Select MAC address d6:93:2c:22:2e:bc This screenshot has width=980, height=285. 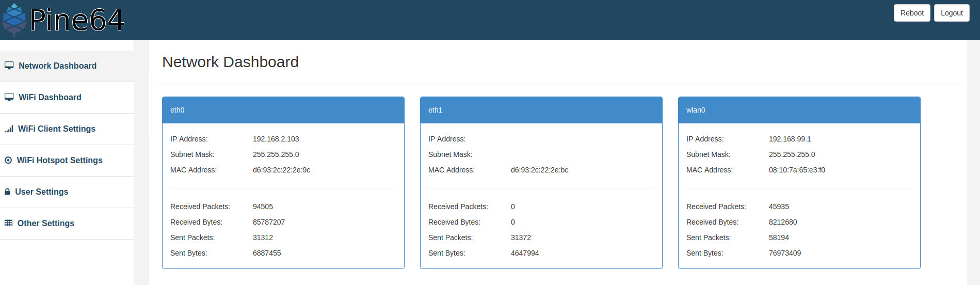click(x=539, y=170)
